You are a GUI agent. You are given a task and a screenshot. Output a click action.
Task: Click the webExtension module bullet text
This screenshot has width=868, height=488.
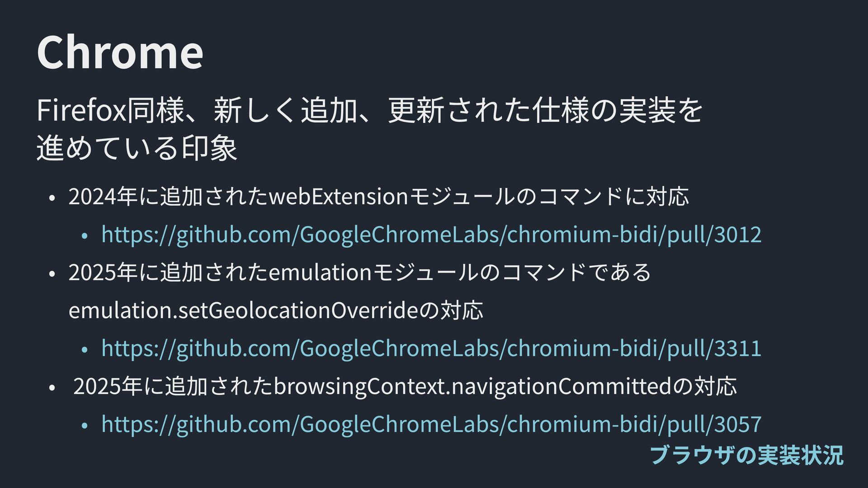[x=379, y=197]
